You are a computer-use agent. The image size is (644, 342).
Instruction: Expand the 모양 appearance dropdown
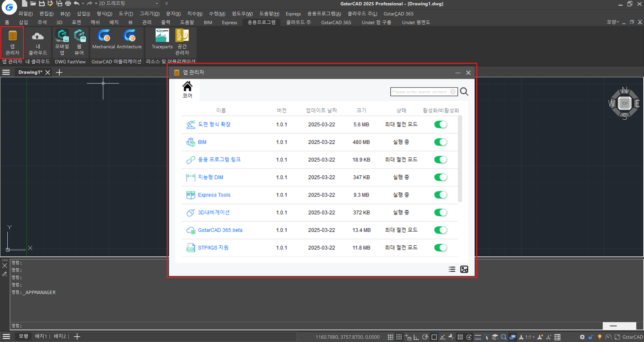coord(612,22)
